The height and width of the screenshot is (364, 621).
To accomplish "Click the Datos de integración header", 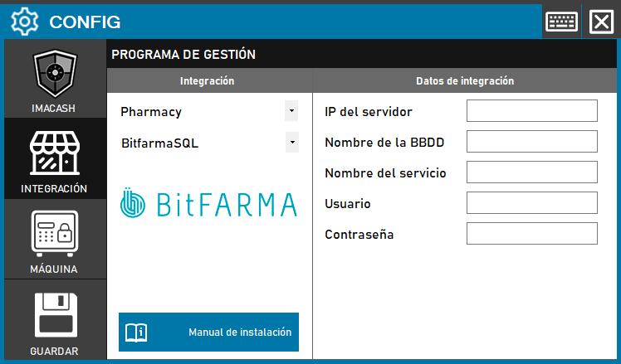I will click(464, 81).
